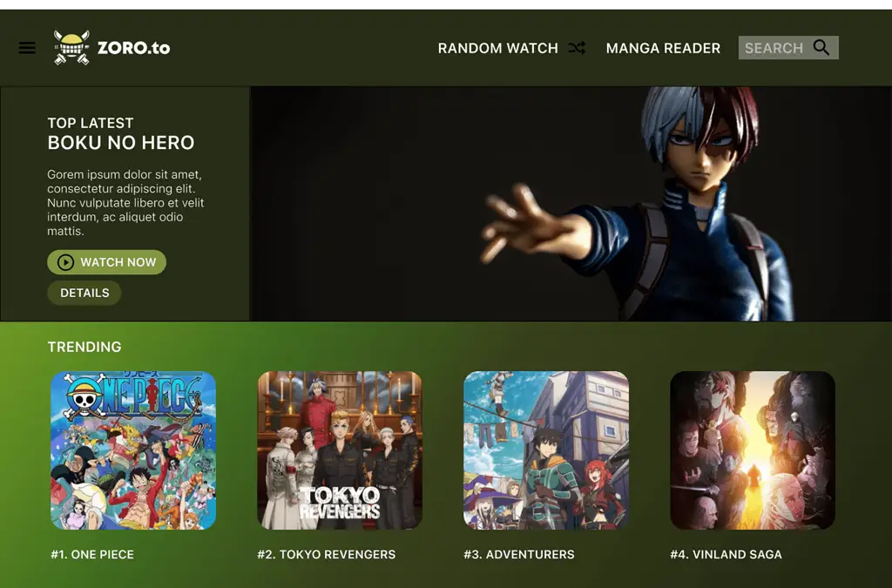Click the Details button
Viewport: 892px width, 588px height.
(x=84, y=293)
